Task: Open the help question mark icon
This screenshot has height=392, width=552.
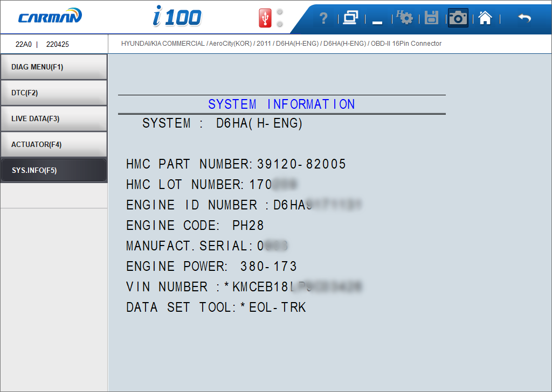Action: [323, 18]
